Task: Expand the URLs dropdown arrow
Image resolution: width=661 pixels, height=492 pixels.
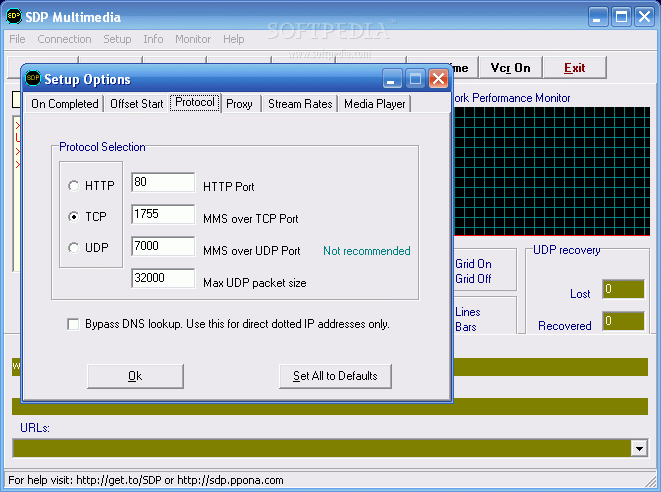Action: (x=639, y=448)
